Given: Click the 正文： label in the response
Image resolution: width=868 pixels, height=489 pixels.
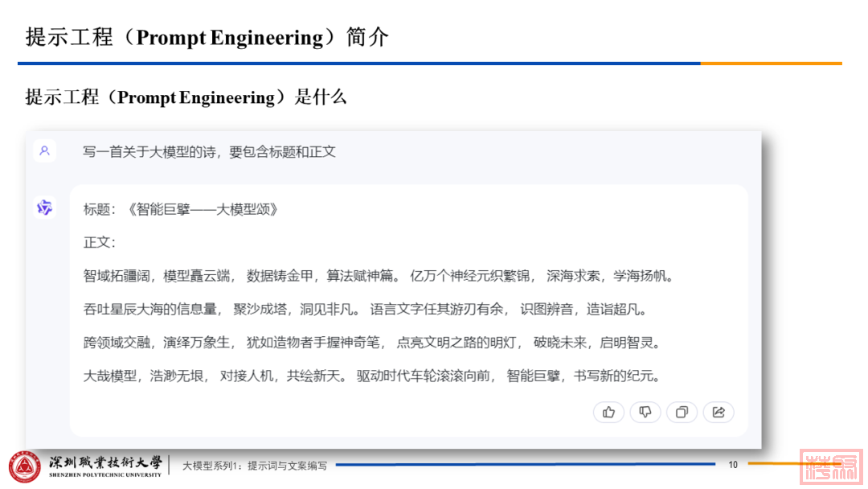Looking at the screenshot, I should pos(100,242).
